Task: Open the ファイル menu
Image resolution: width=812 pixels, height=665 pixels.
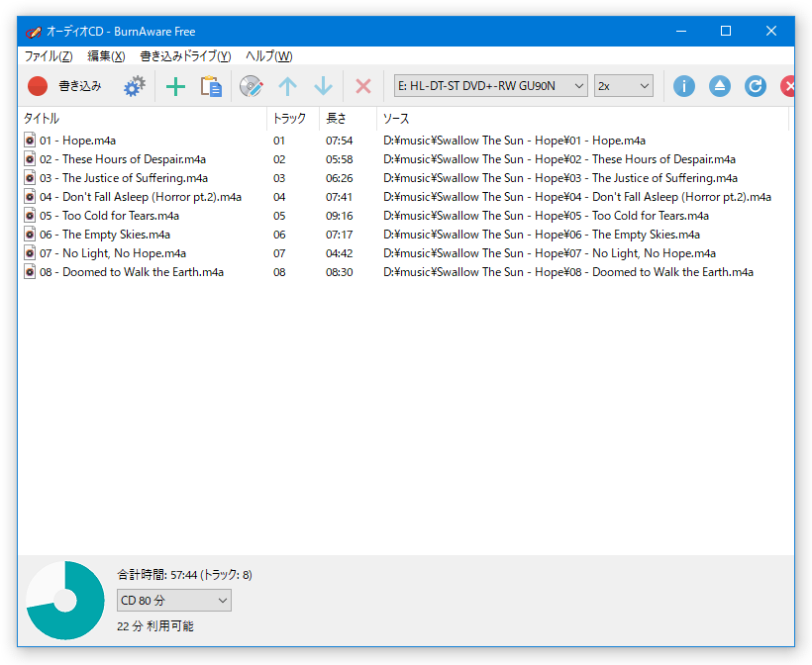Action: [49, 55]
